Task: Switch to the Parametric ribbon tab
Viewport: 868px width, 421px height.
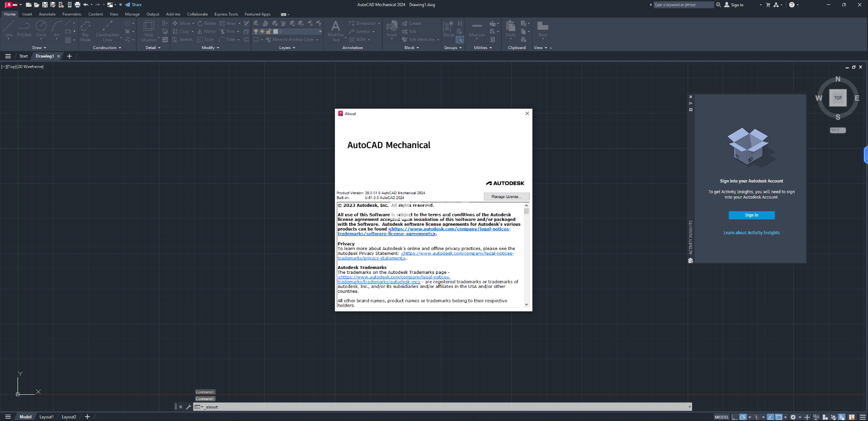Action: [x=72, y=14]
